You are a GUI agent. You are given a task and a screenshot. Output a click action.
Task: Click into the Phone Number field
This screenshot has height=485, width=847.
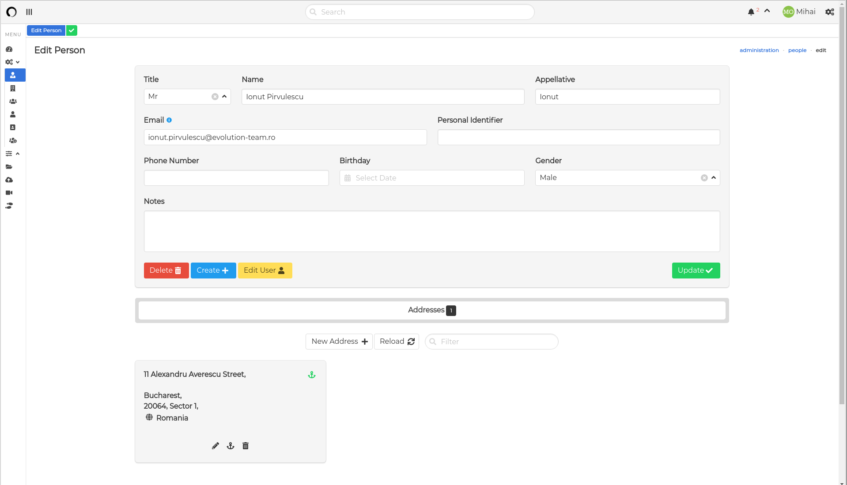(x=236, y=178)
